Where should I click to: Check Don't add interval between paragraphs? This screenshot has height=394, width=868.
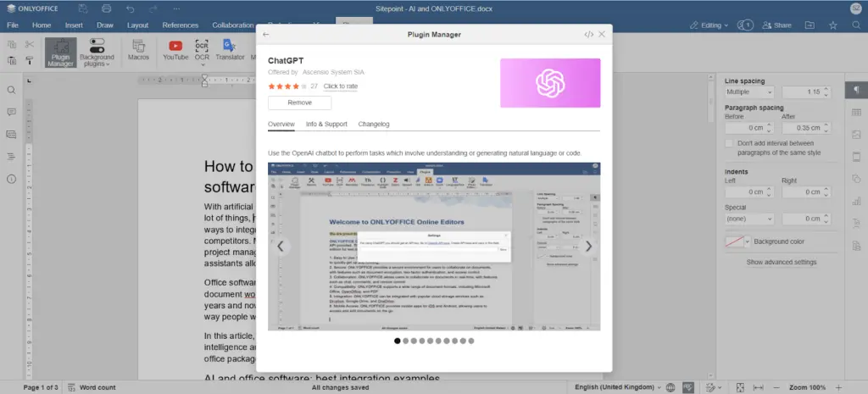[x=730, y=144]
